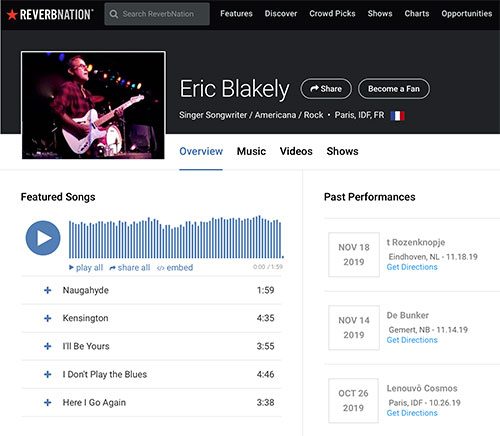
Task: Play the featured song with play button
Action: (43, 238)
